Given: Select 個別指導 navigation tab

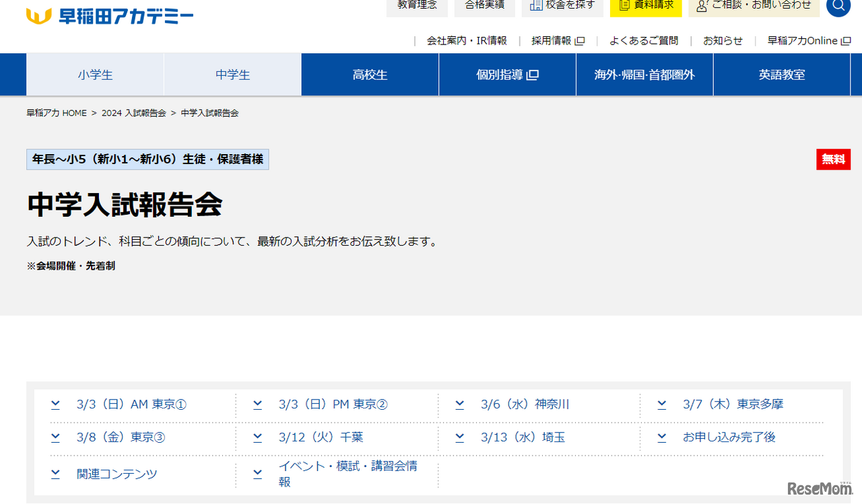Looking at the screenshot, I should [x=507, y=75].
